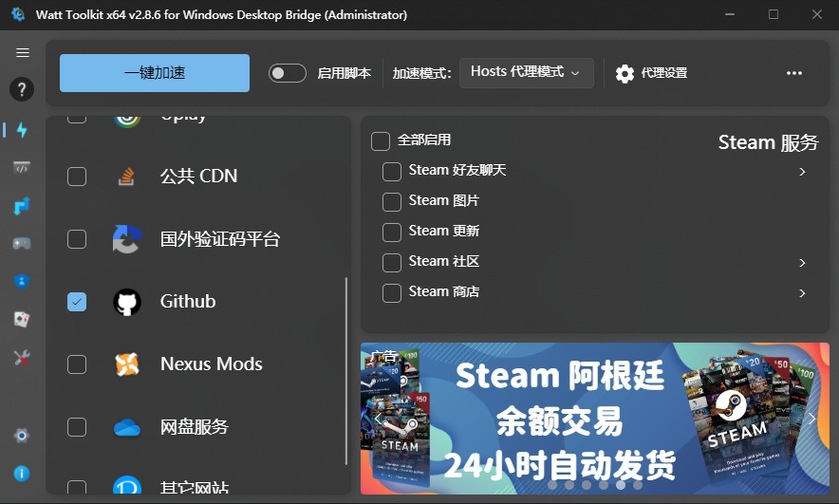Select the Github list row text
839x504 pixels.
(x=188, y=301)
